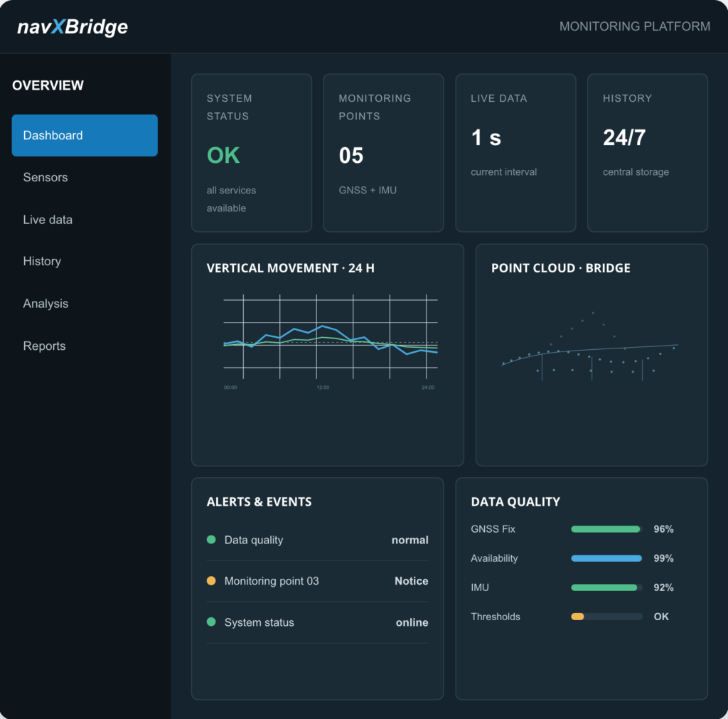Click the green dot beside Data quality
728x719 pixels.
click(x=211, y=539)
